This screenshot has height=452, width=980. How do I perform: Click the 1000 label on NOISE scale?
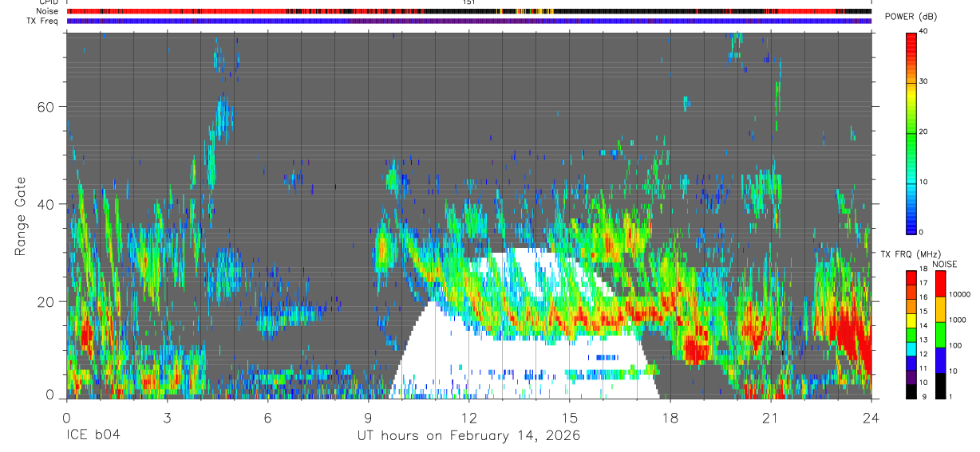tap(958, 320)
